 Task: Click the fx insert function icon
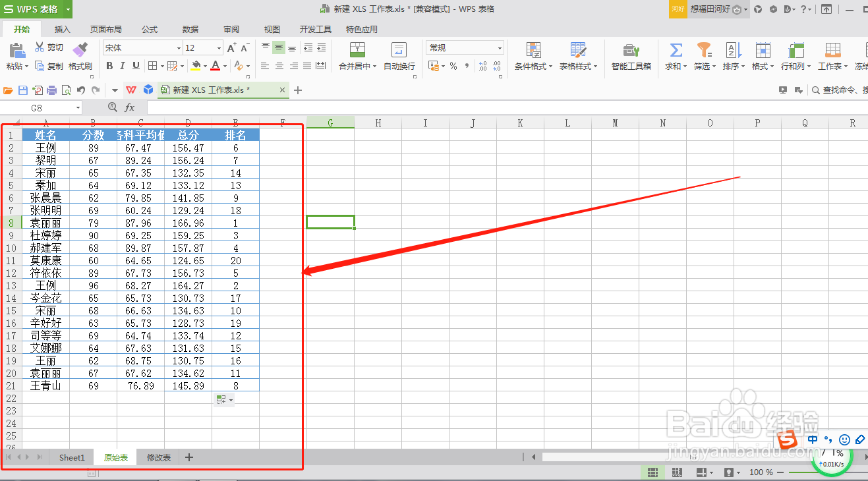pos(130,107)
